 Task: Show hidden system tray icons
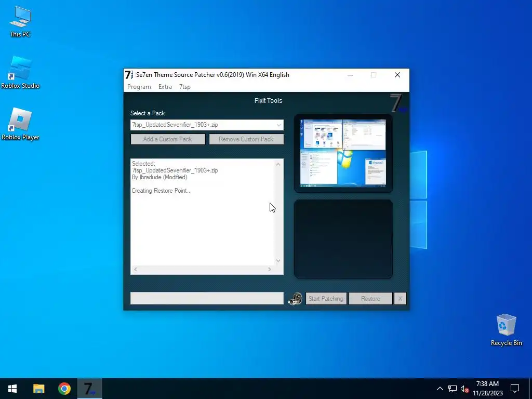pyautogui.click(x=440, y=389)
